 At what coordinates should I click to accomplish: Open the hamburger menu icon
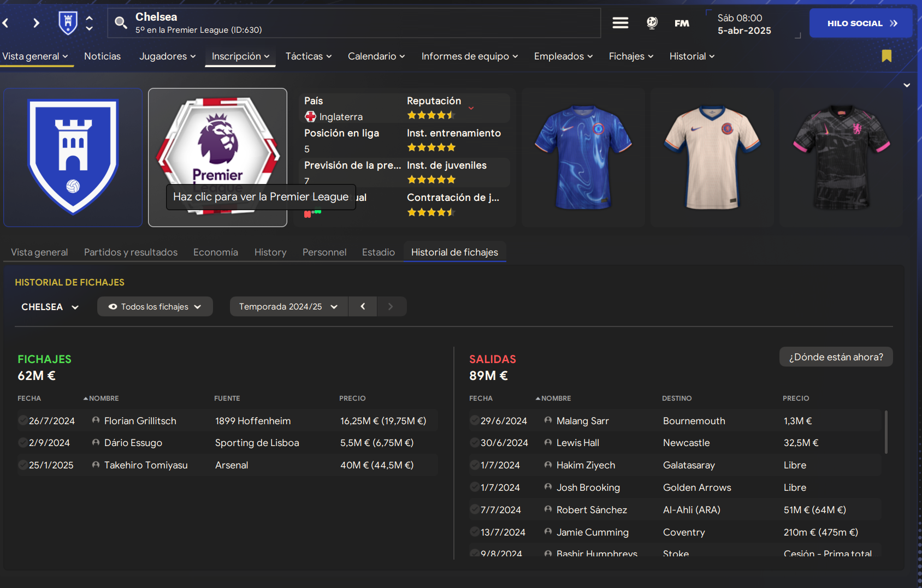620,23
